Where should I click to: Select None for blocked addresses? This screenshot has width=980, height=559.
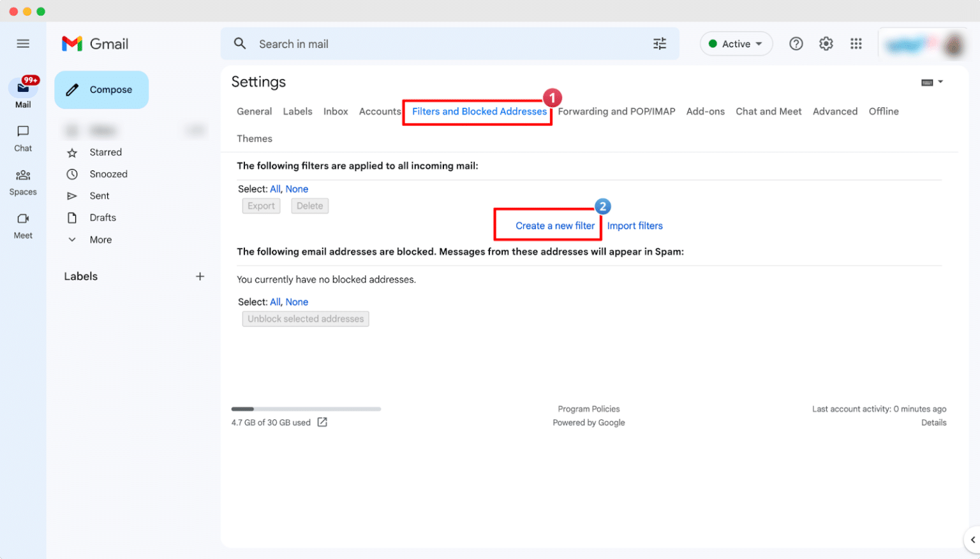coord(297,301)
